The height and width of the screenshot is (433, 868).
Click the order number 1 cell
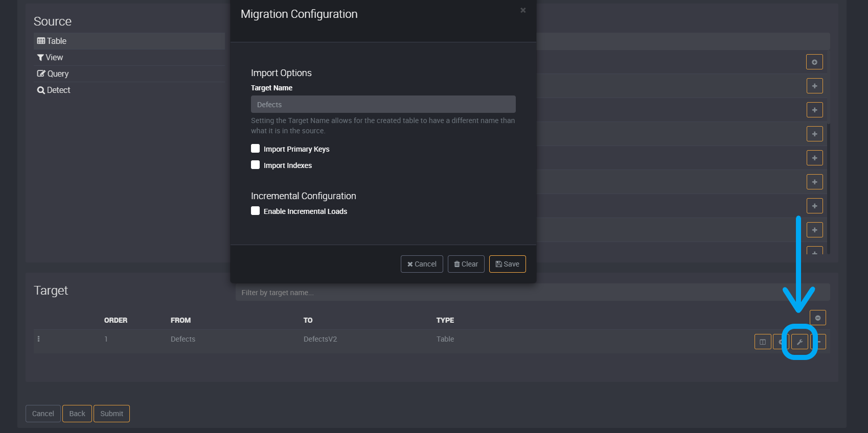coord(106,339)
